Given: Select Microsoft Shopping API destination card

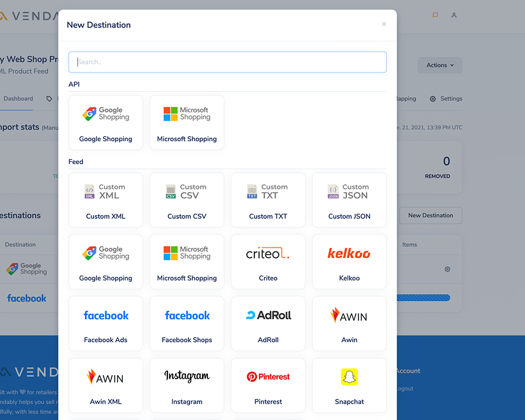Looking at the screenshot, I should tap(187, 122).
